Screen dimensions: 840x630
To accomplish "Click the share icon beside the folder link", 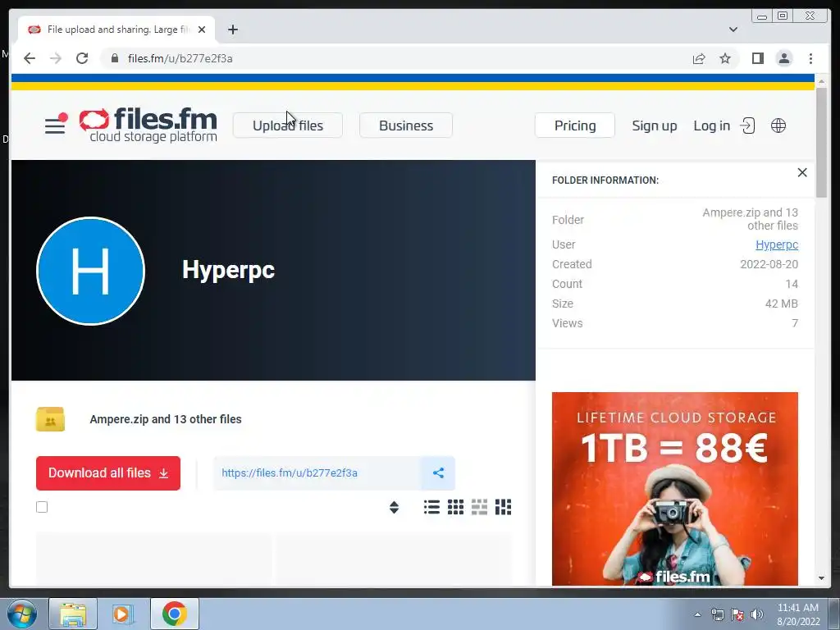I will click(438, 473).
